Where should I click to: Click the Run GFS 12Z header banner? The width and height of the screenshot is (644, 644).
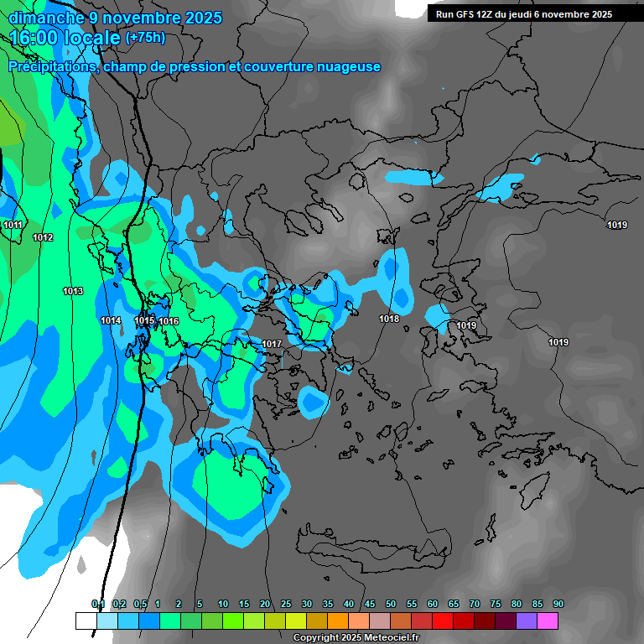coord(524,14)
